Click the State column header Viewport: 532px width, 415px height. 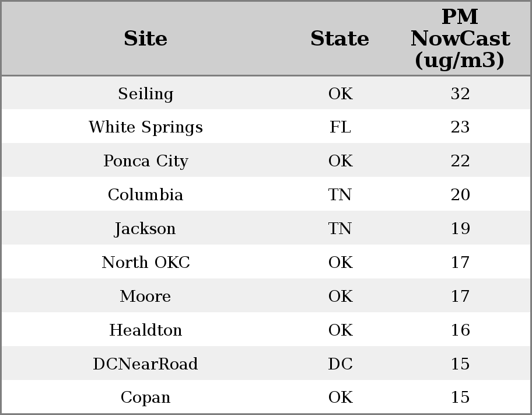pyautogui.click(x=339, y=39)
